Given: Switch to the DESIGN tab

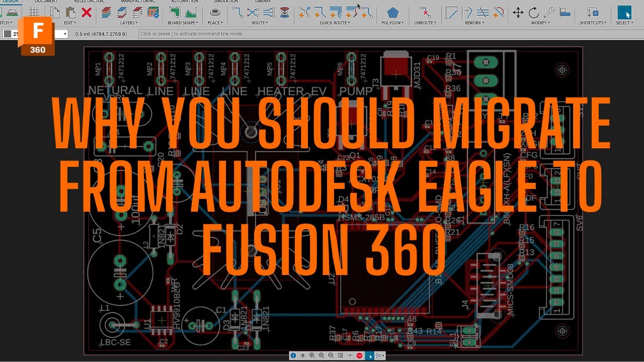Looking at the screenshot, I should pos(11,2).
